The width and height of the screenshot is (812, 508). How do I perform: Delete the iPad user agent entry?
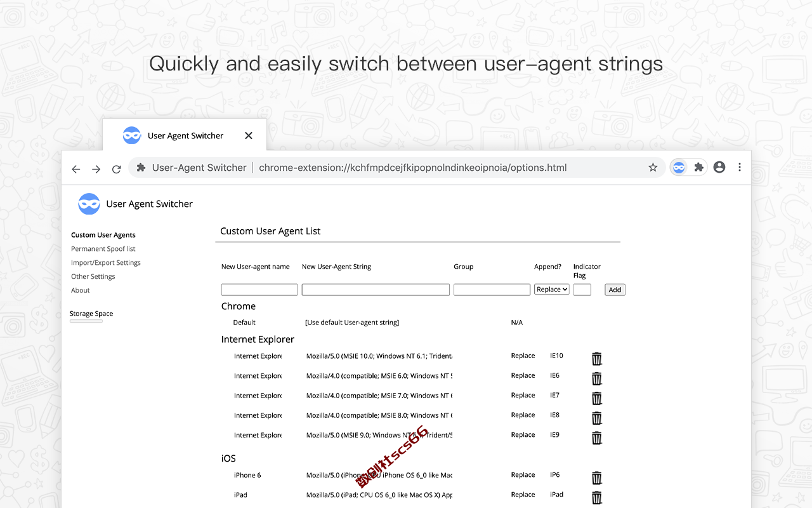click(597, 497)
